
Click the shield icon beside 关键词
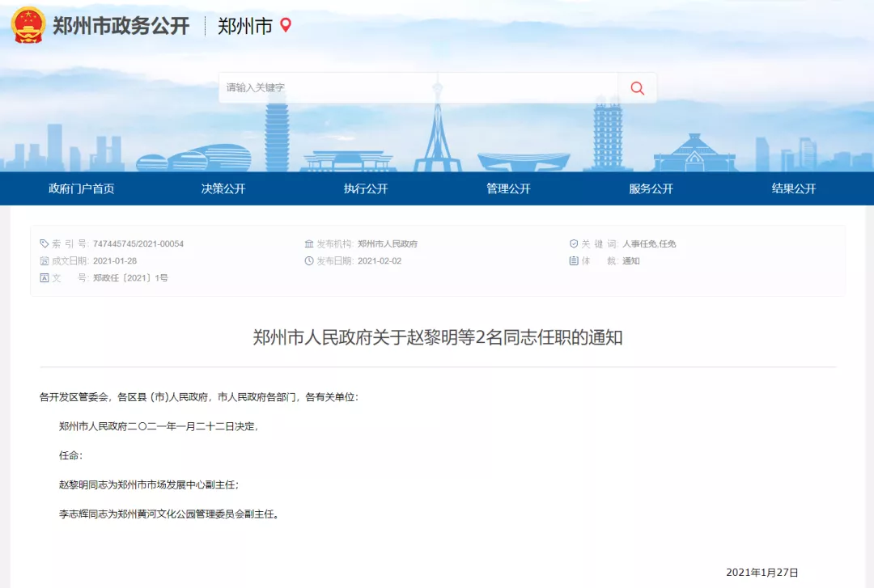[574, 243]
